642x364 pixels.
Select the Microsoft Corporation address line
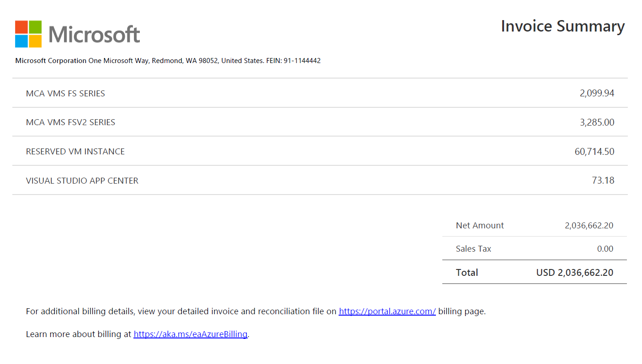point(168,61)
